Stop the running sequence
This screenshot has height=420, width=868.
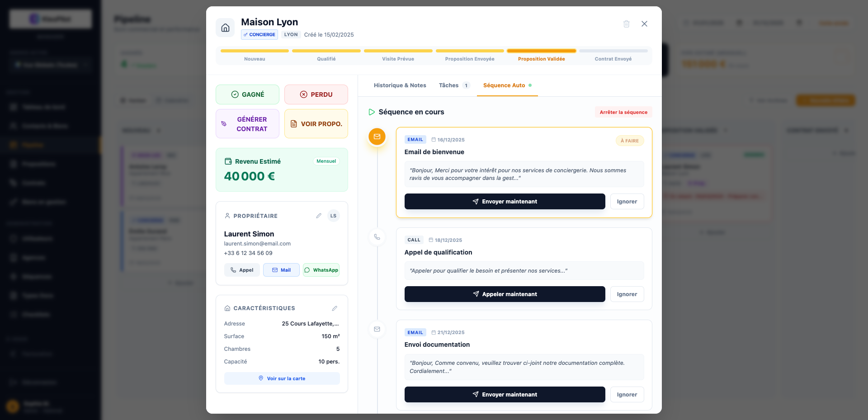coord(623,112)
